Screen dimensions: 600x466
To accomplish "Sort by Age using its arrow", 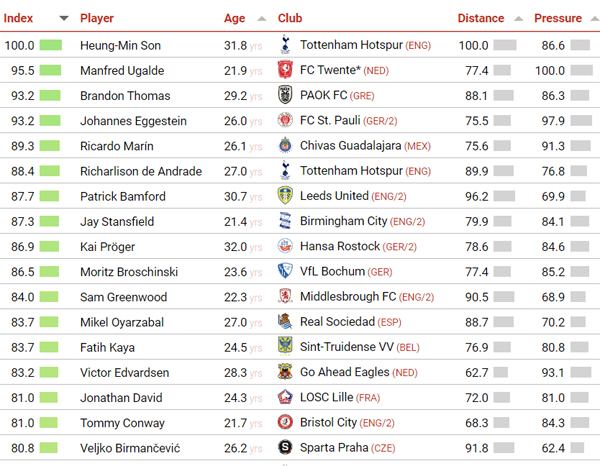I will 262,18.
